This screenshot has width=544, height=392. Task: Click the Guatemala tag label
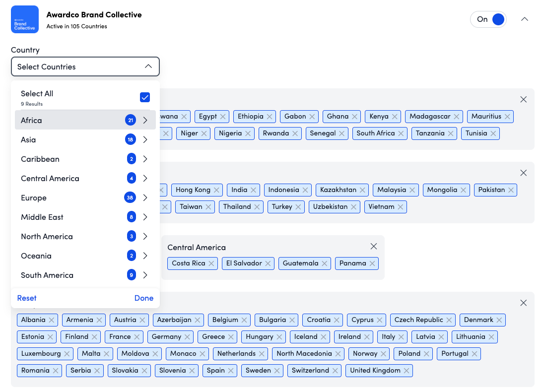[300, 263]
